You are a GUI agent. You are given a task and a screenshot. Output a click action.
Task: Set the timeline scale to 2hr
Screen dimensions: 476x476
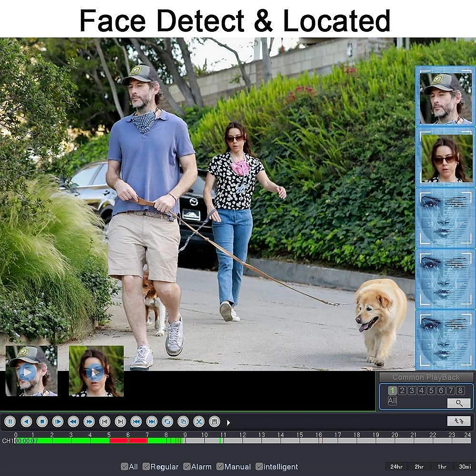click(x=419, y=466)
